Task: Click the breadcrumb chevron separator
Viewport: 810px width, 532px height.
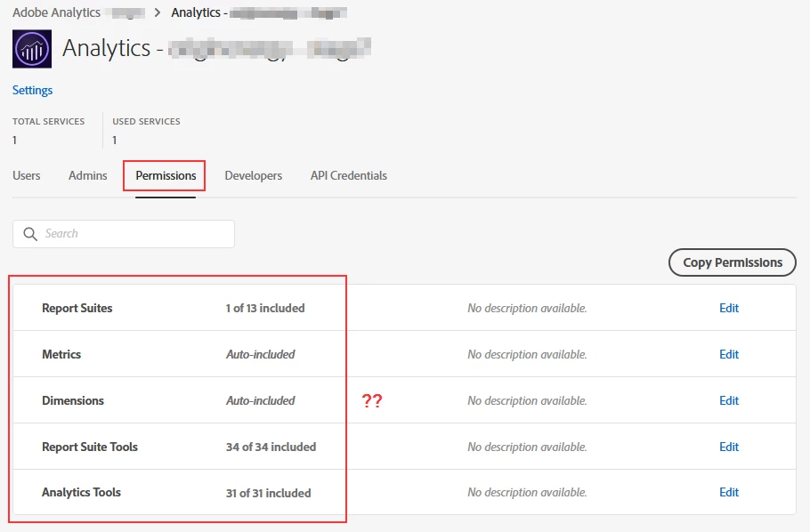Action: pos(158,12)
